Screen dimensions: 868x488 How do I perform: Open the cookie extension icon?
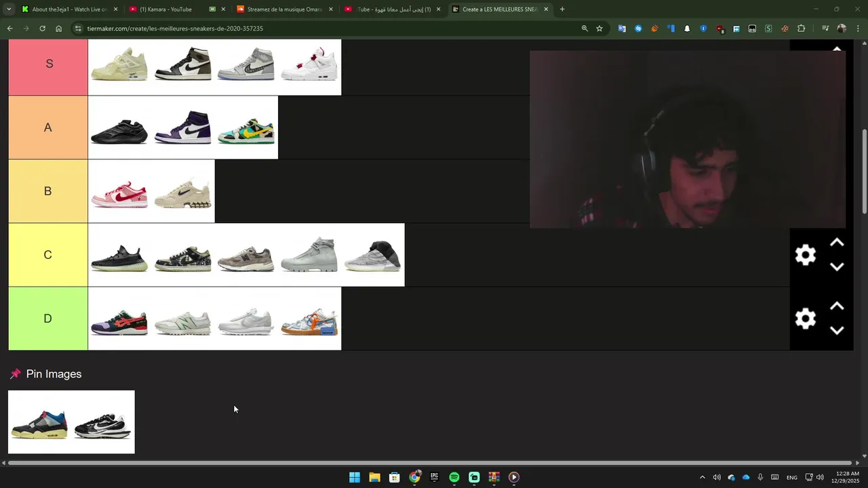pos(785,28)
